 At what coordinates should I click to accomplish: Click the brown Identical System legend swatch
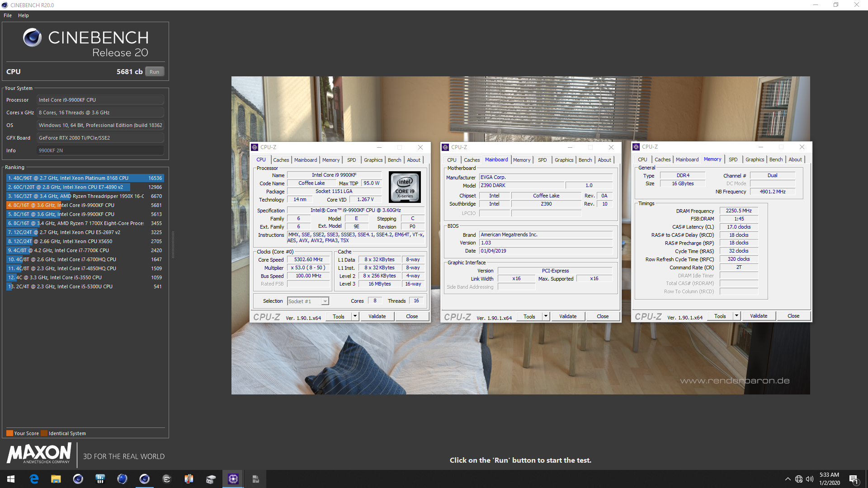tap(44, 433)
